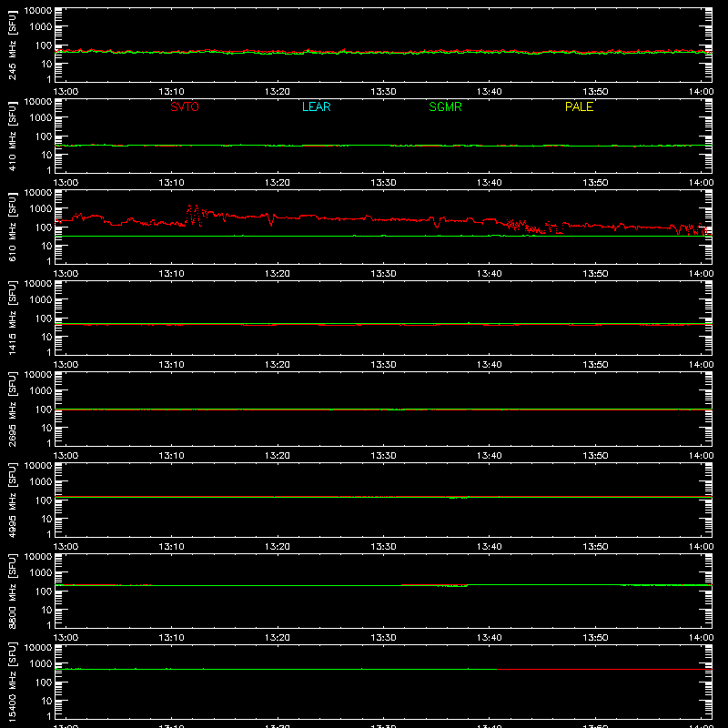This screenshot has width=728, height=728.
Task: Click 13:00 label beneath the 245 MHz panel
Action: pyautogui.click(x=66, y=92)
